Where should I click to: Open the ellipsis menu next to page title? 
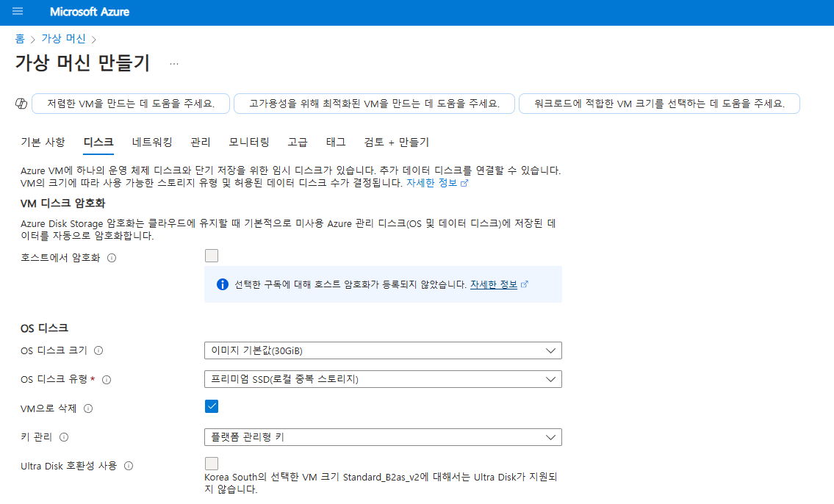(x=174, y=64)
